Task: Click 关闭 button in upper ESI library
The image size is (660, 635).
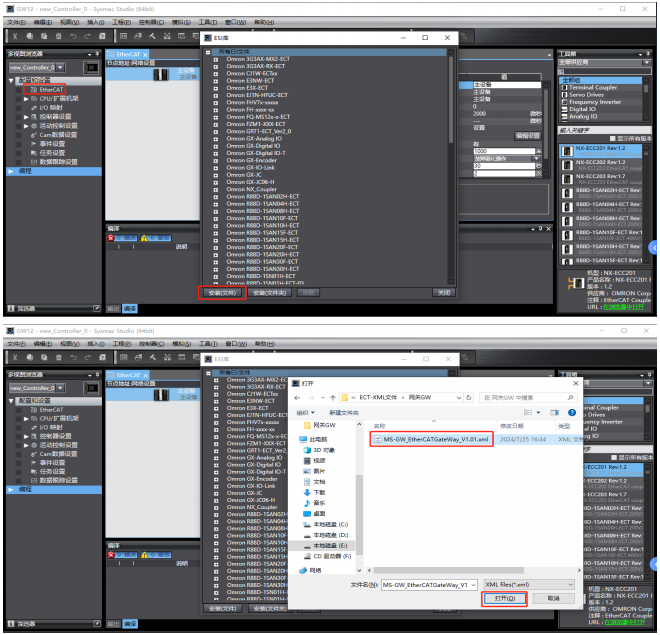Action: tap(444, 292)
